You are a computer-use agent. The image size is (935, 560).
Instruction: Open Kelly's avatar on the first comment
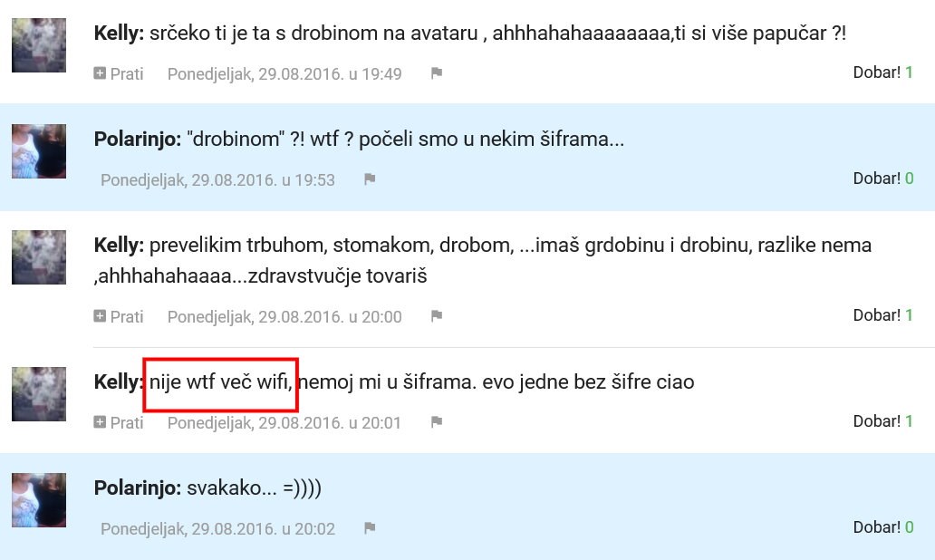coord(39,45)
